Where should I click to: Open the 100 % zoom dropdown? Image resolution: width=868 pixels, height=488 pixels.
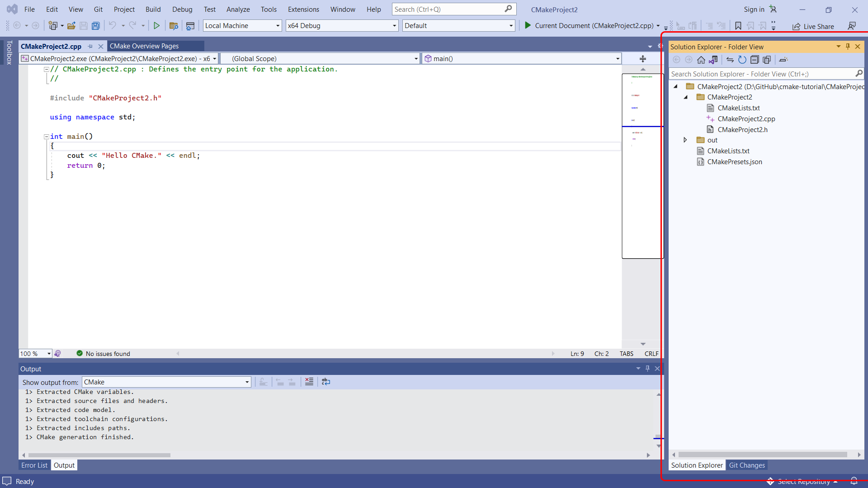point(35,354)
